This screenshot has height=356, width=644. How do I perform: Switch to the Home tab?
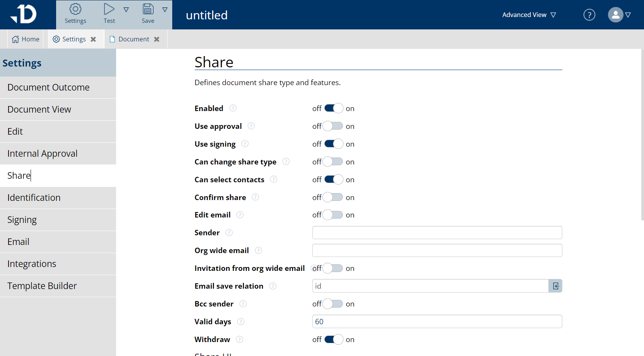25,39
